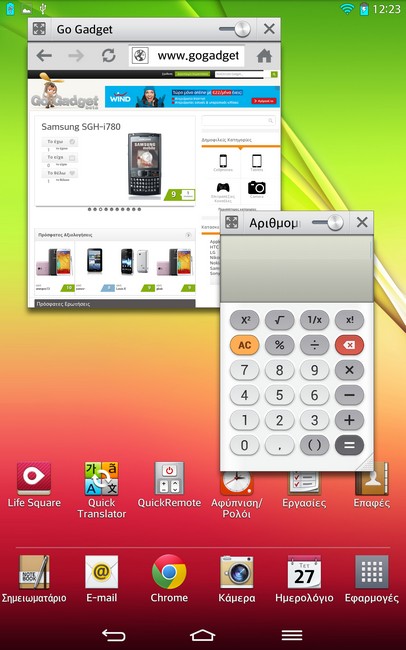Expand the calculator window to fullscreen
Screen dimensions: 406x650
pyautogui.click(x=231, y=223)
